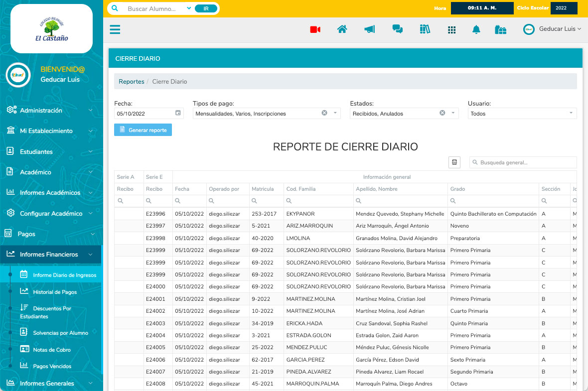Open the chat messages icon
Viewport: 588px width, 391px height.
click(398, 29)
